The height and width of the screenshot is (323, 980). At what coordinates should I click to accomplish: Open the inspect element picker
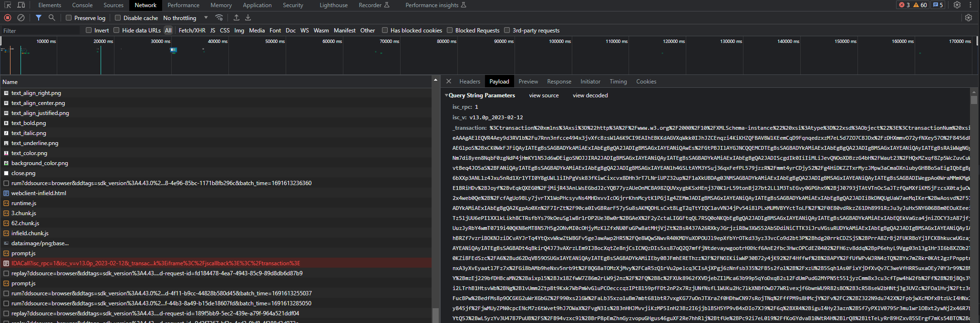point(8,5)
